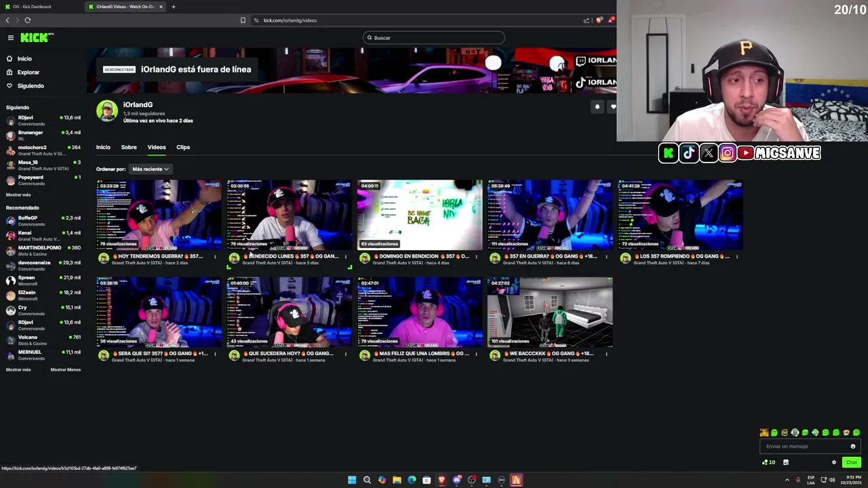Click the browser back arrow
The height and width of the screenshot is (488, 868).
coord(7,20)
